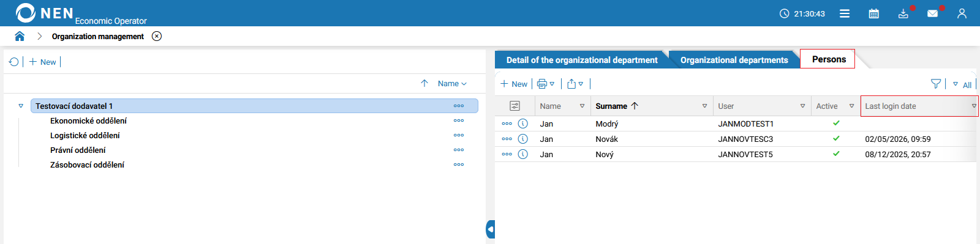Show info for Jan Modrý

pos(522,124)
